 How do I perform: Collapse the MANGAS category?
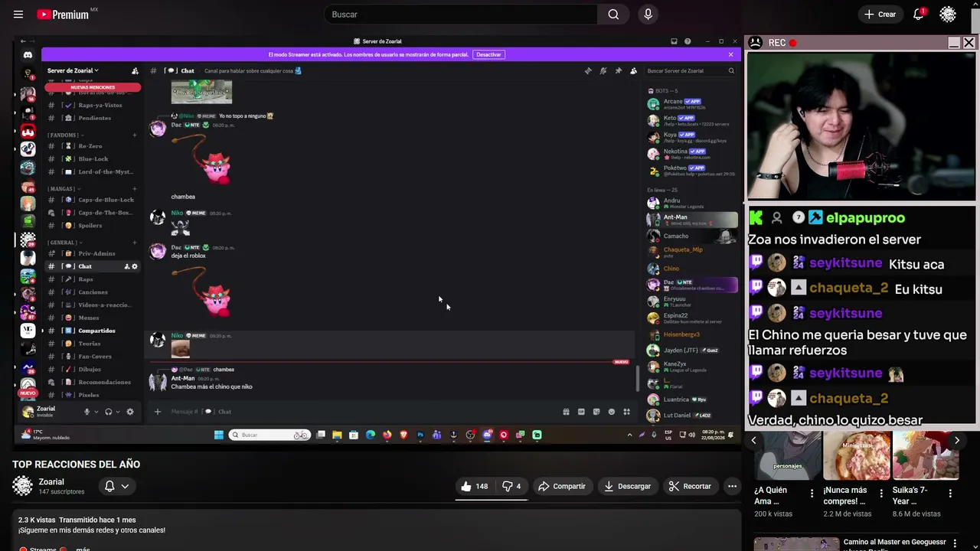pos(63,189)
